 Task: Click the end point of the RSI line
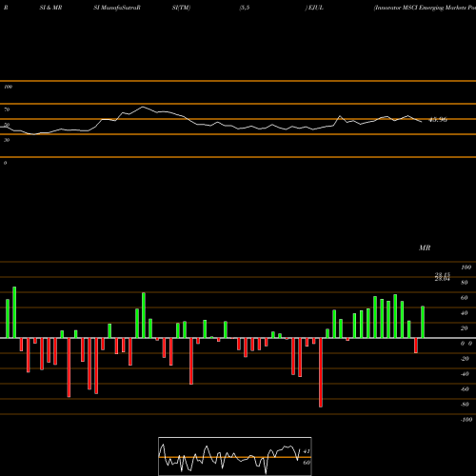422,122
